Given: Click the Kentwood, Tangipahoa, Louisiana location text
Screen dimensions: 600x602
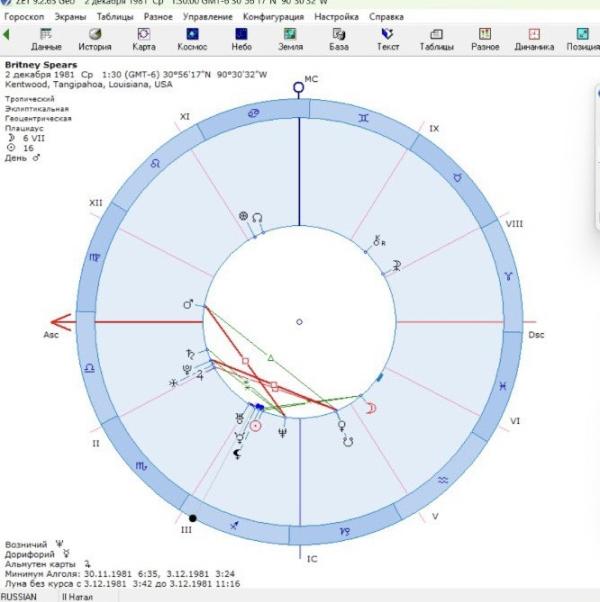Looking at the screenshot, I should (x=89, y=84).
